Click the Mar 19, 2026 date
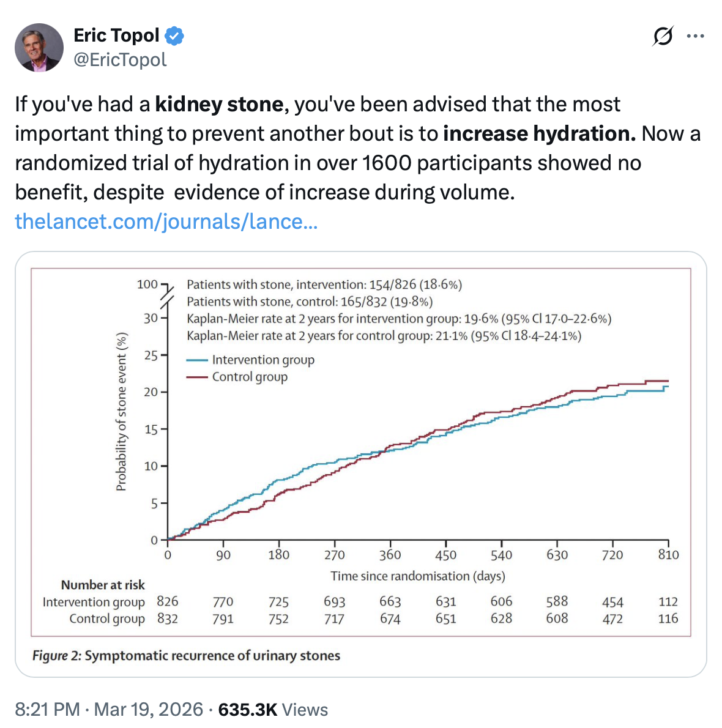 [149, 710]
